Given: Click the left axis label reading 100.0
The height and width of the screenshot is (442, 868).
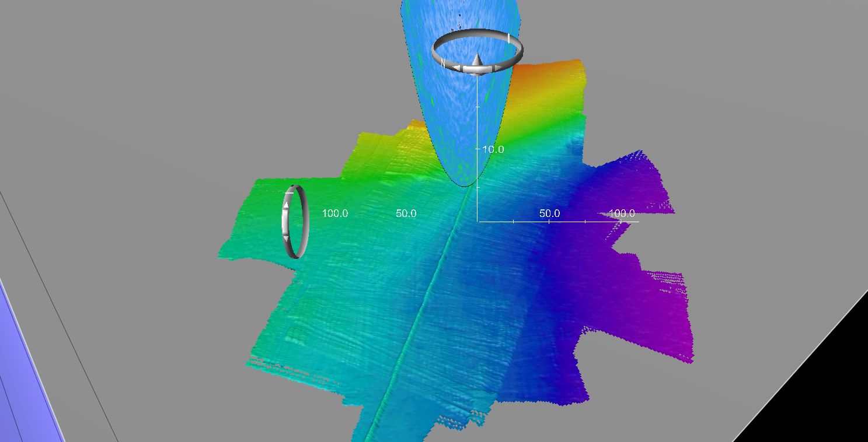Looking at the screenshot, I should (334, 213).
